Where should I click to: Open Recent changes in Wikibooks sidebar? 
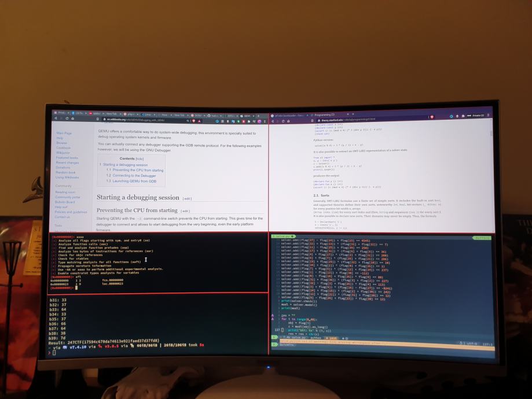tap(67, 162)
